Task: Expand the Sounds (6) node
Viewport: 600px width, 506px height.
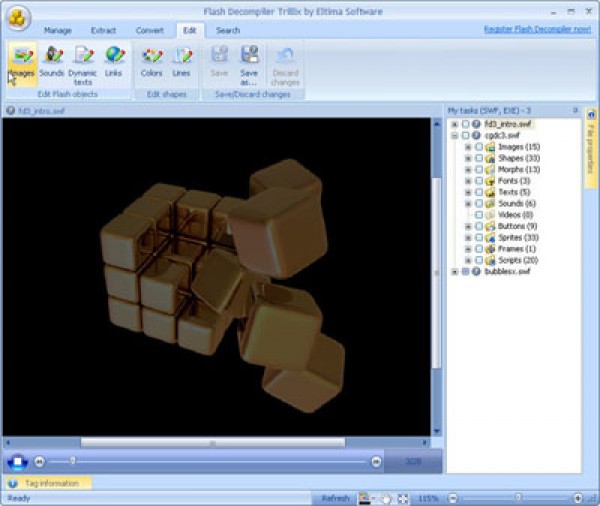Action: click(468, 204)
